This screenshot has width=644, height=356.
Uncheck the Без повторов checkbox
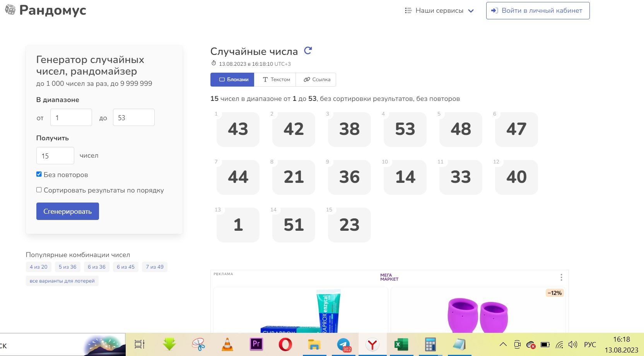click(39, 174)
